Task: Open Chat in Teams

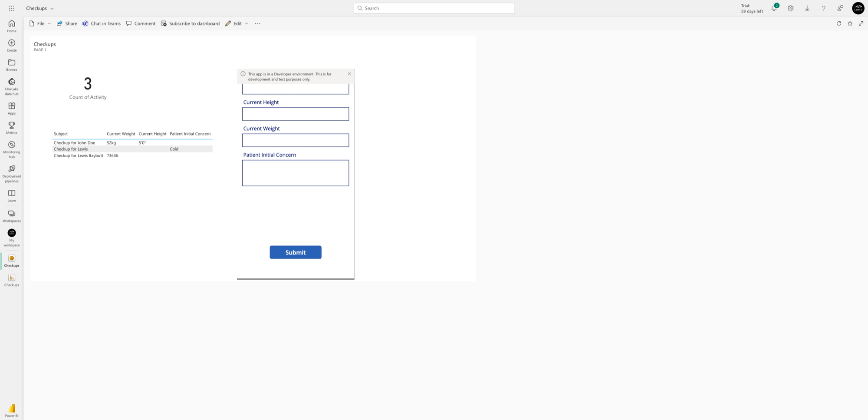Action: coord(102,23)
